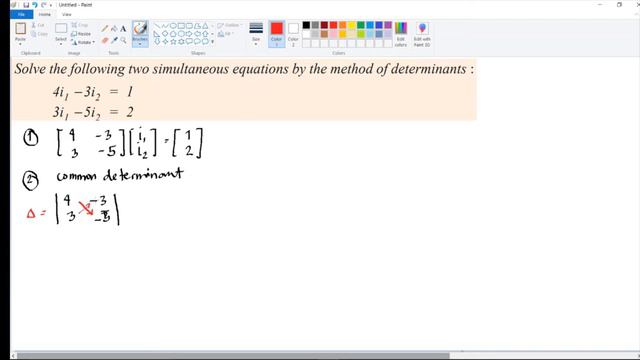This screenshot has width=640, height=360.
Task: Open the Rotate dropdown
Action: [x=83, y=42]
